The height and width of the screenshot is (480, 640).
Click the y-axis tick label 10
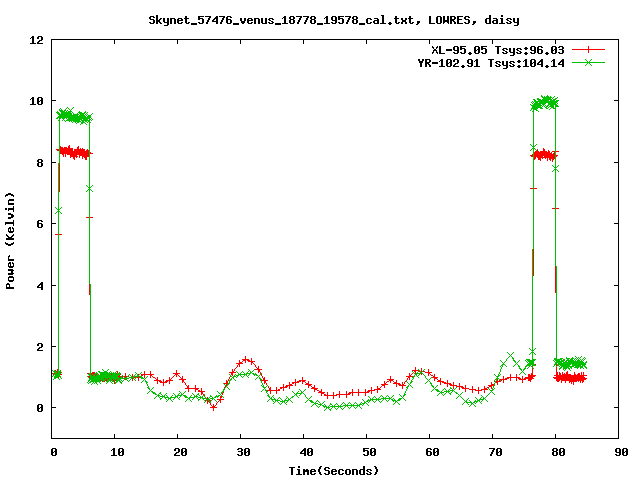tap(36, 101)
